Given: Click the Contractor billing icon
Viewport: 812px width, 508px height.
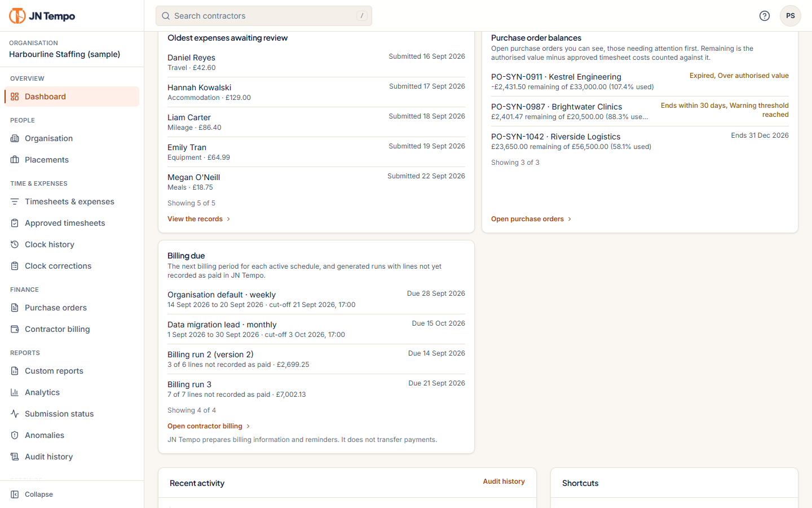Looking at the screenshot, I should (15, 329).
